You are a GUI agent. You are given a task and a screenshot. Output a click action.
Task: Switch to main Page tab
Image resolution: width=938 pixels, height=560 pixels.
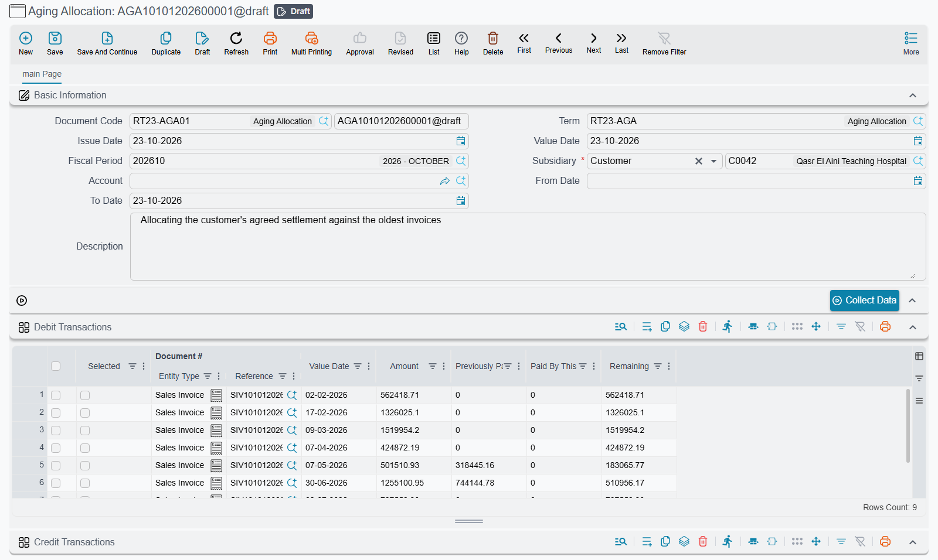point(42,74)
